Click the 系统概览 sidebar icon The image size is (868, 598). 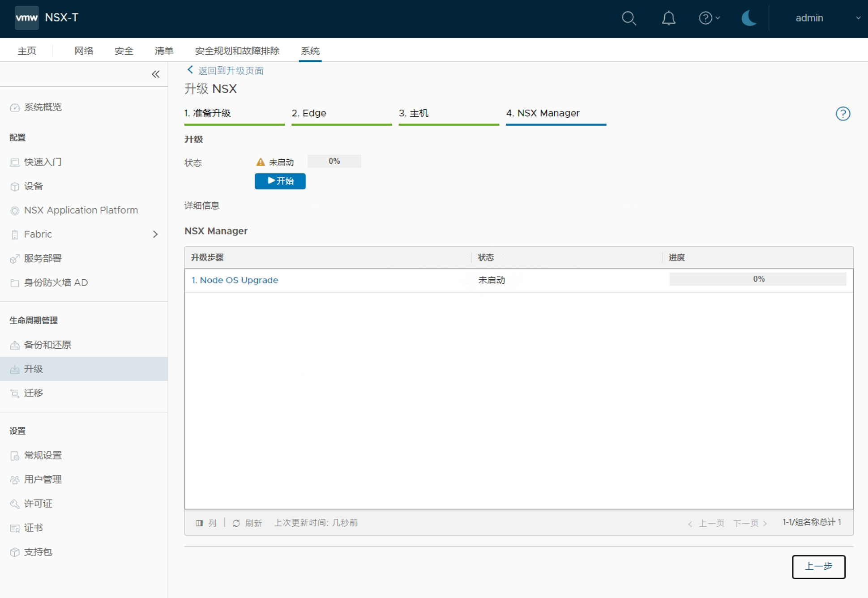coord(15,107)
